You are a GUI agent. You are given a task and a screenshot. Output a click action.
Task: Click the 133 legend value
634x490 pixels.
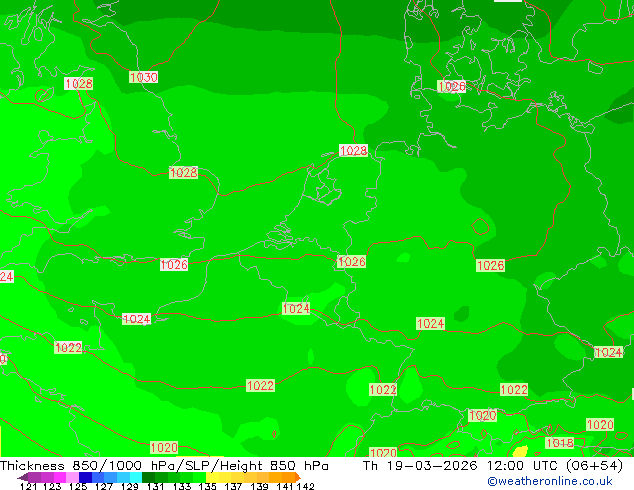pos(182,486)
